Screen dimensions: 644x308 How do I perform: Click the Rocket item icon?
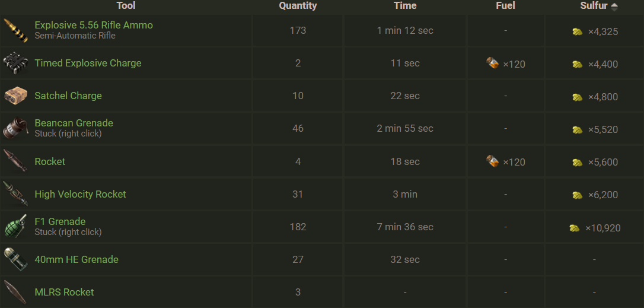click(15, 161)
